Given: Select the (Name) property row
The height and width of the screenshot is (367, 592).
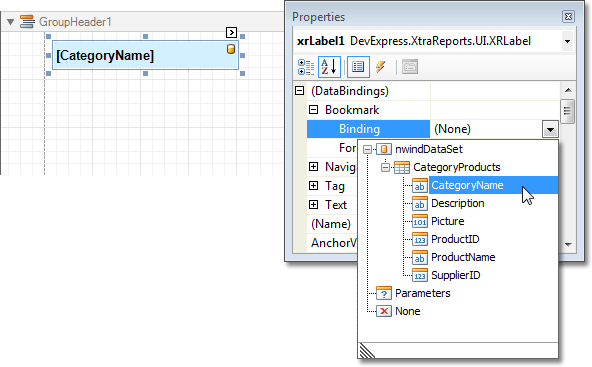Looking at the screenshot, I should pyautogui.click(x=331, y=224).
